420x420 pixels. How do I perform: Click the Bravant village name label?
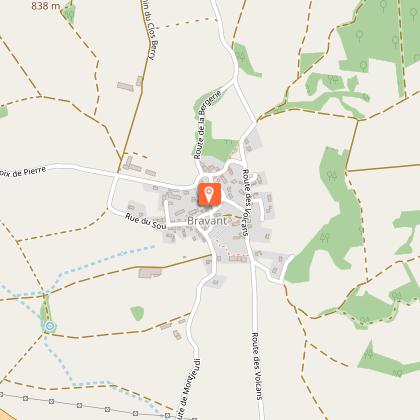click(207, 221)
